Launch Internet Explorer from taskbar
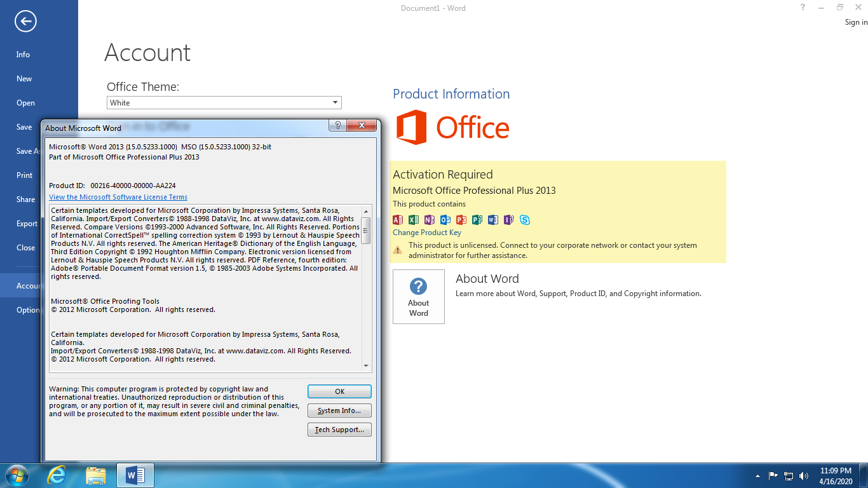This screenshot has height=488, width=868. point(57,475)
